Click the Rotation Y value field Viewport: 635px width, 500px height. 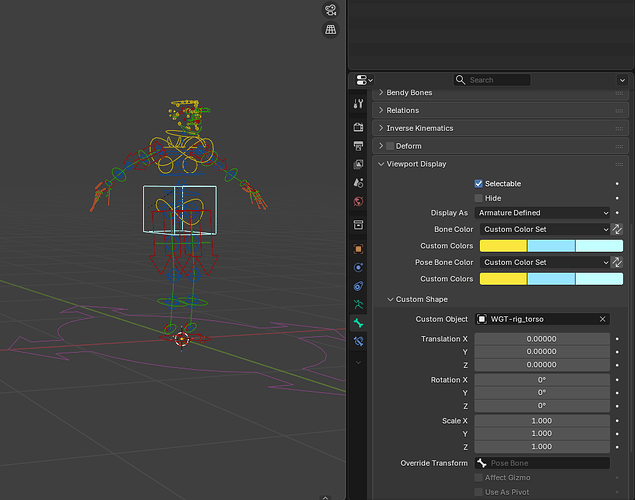point(542,393)
